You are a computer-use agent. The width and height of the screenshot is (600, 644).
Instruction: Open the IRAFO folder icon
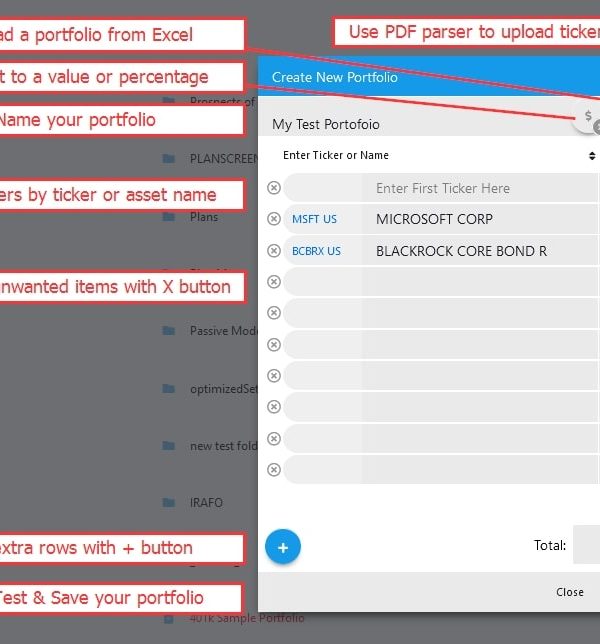click(169, 503)
